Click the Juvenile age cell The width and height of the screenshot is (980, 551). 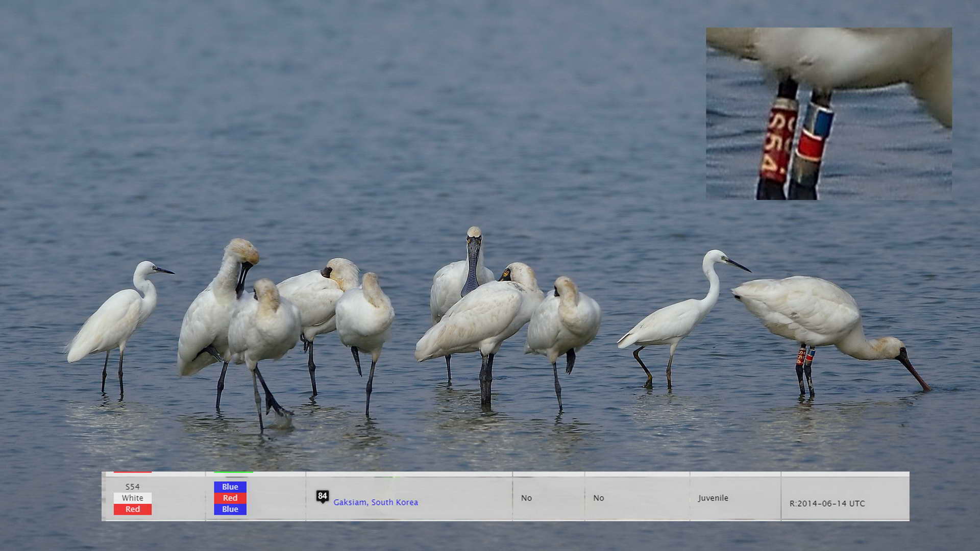point(713,498)
